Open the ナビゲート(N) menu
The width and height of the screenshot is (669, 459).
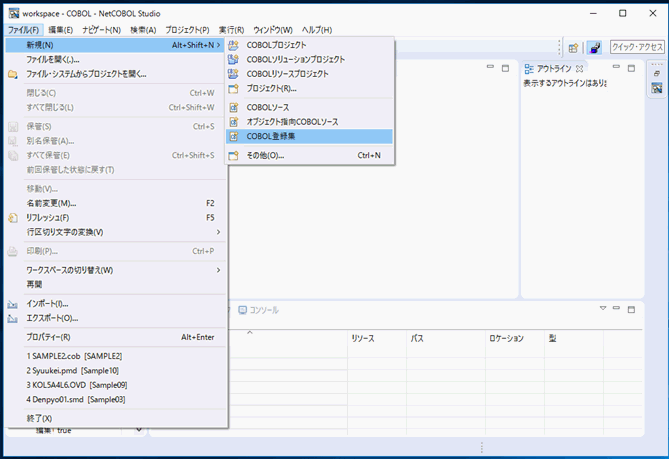(102, 30)
